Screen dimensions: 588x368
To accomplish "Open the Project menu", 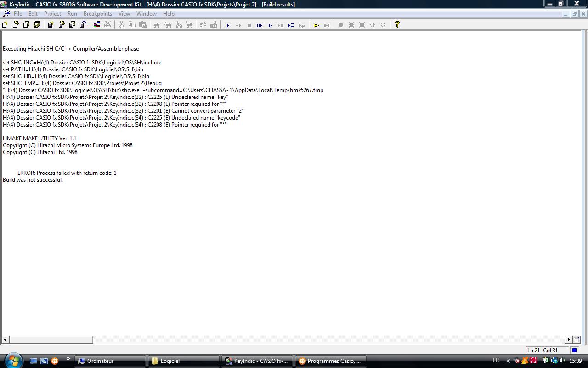I will (52, 14).
